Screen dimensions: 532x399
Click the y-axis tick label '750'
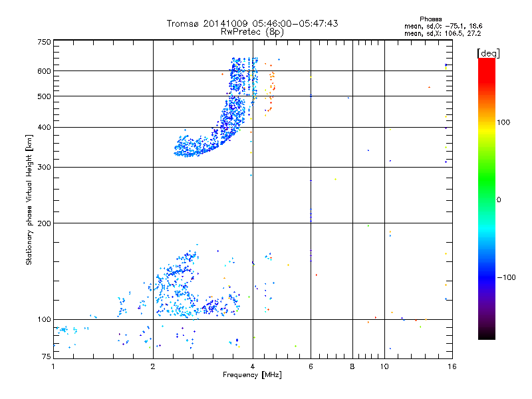coord(44,42)
